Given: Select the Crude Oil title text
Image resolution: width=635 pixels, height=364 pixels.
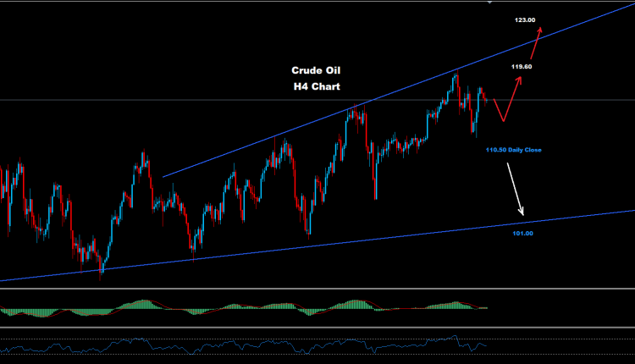Looking at the screenshot, I should point(316,70).
